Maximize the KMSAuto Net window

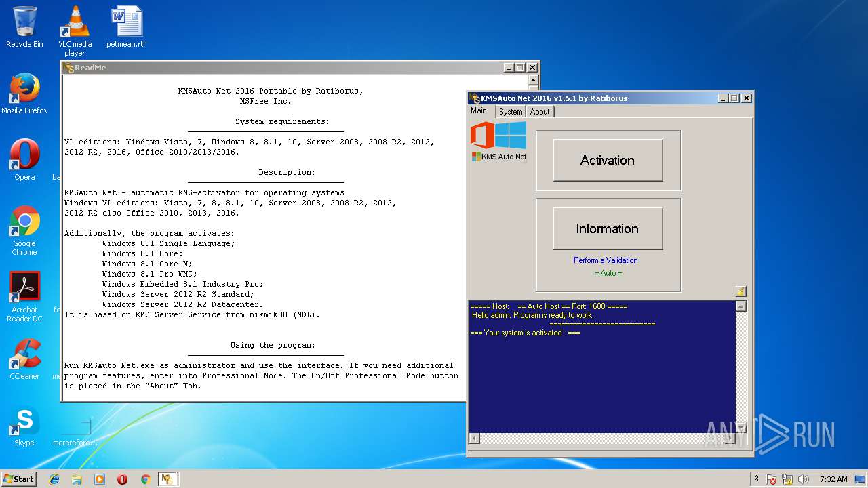coord(734,98)
